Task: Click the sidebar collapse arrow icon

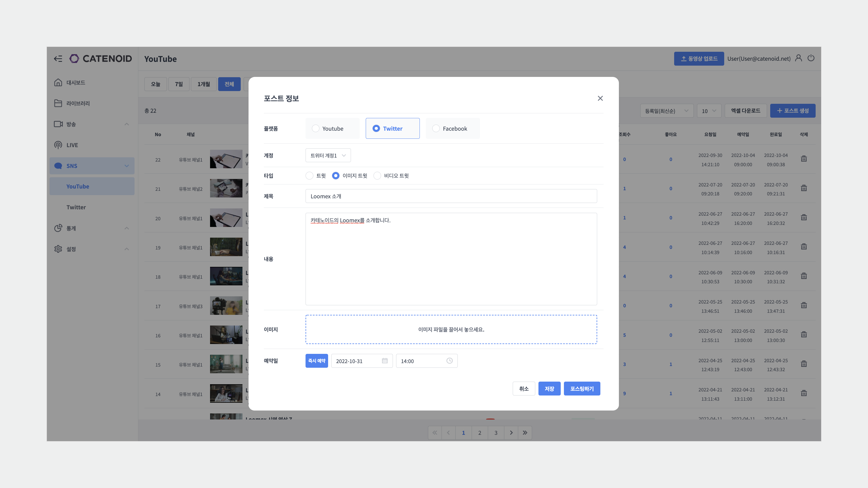Action: point(58,59)
